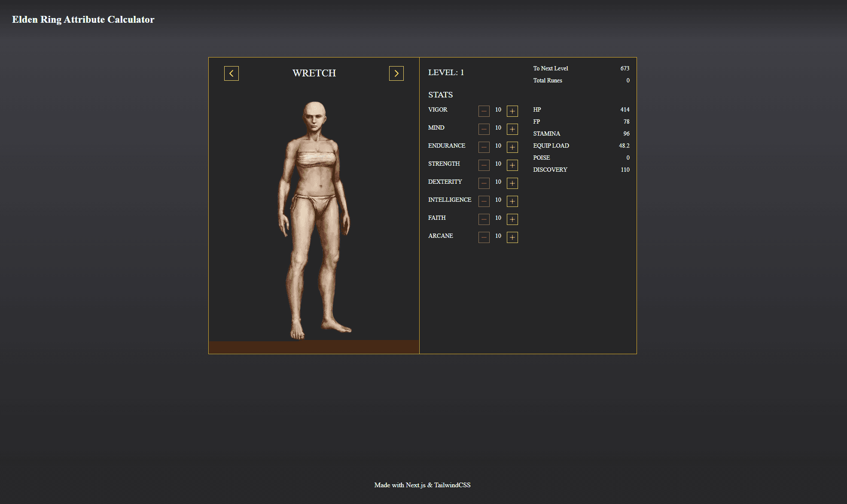Click the INTELLIGENCE stat label

(449, 200)
